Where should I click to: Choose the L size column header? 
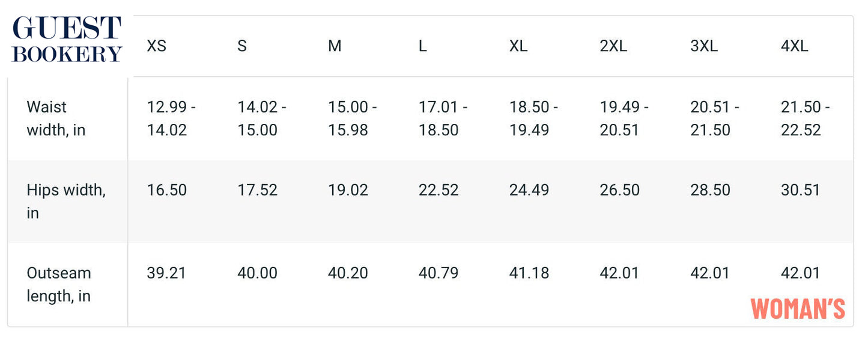tap(423, 46)
